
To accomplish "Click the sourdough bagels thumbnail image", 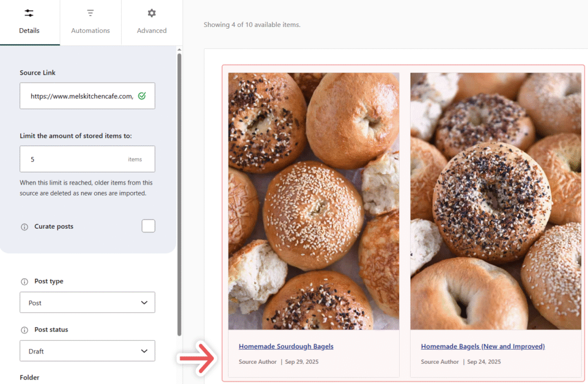I will (314, 200).
